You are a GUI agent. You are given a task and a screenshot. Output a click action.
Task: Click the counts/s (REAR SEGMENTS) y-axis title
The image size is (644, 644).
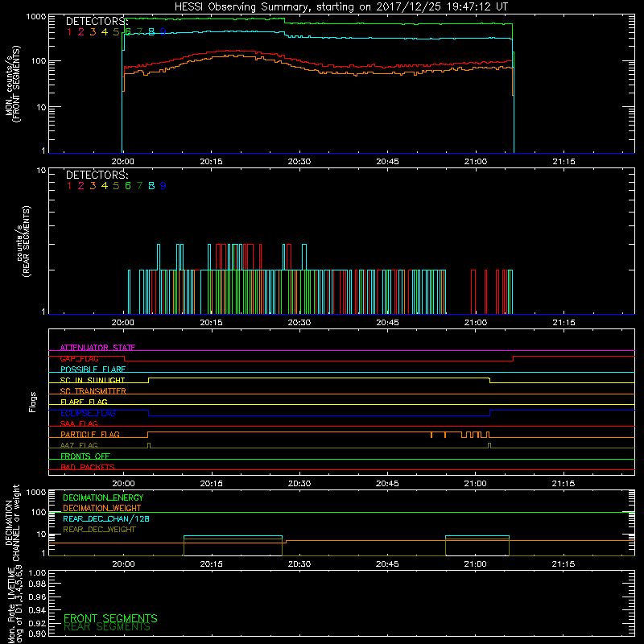tap(23, 242)
